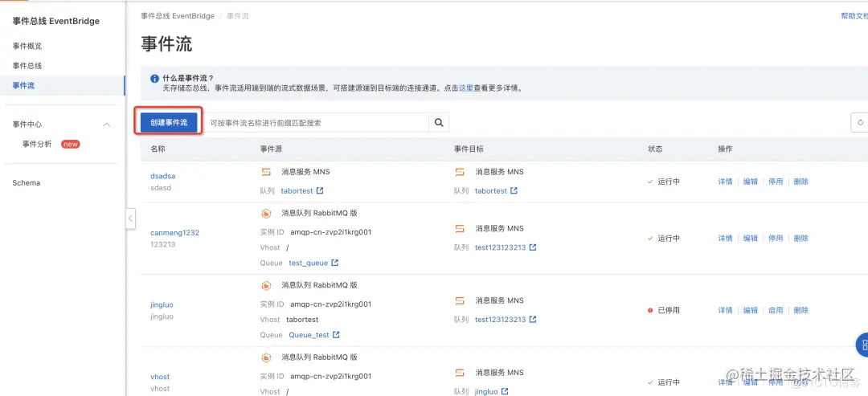Screen dimensions: 868x396
Task: Open external link icon beside Queue_test
Action: point(336,335)
